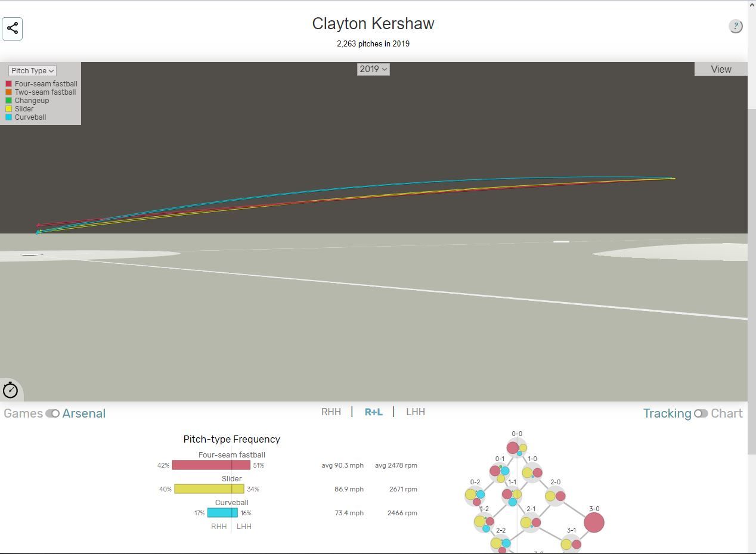Click the 'Four-seam fastball' legend label
Viewport: 756px width, 554px height.
click(x=46, y=84)
